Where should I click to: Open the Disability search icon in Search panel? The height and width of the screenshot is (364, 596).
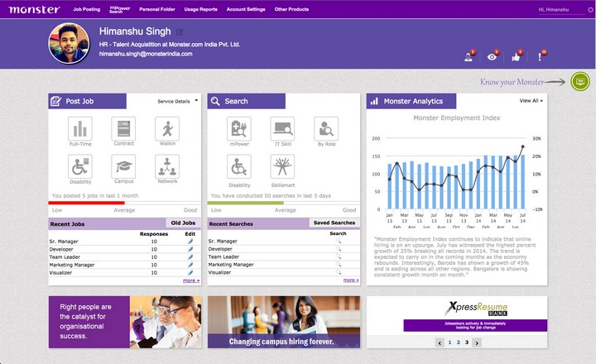click(x=239, y=166)
